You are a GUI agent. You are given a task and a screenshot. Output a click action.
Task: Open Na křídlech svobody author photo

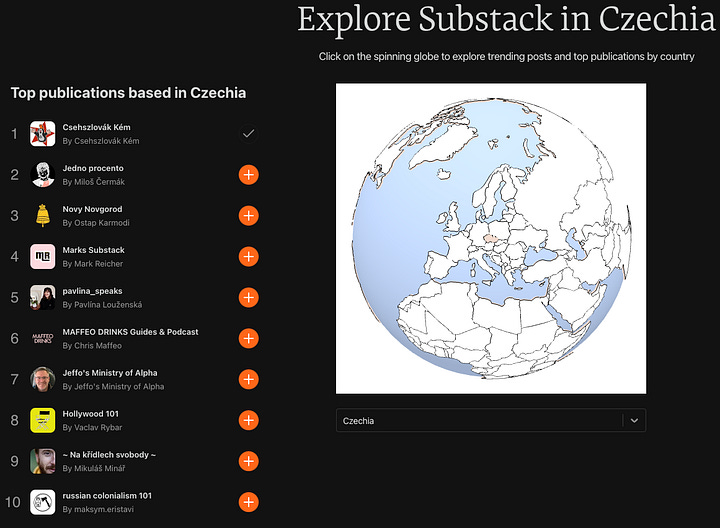[x=43, y=461]
